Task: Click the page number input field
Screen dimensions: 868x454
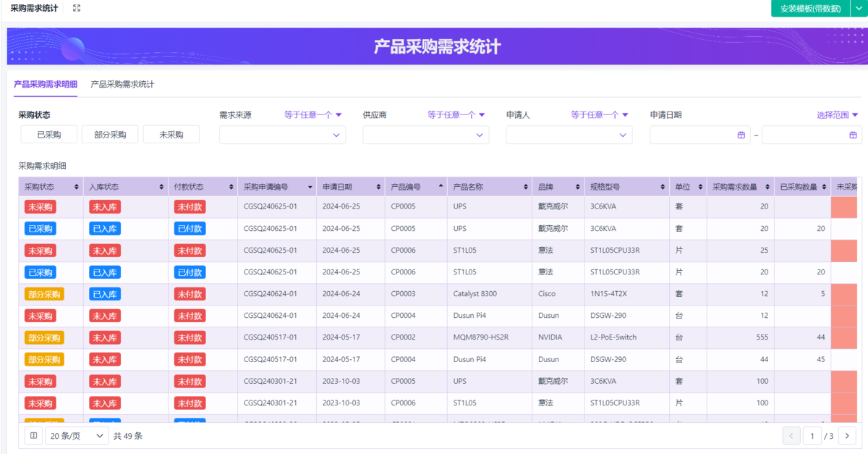Action: pos(812,436)
